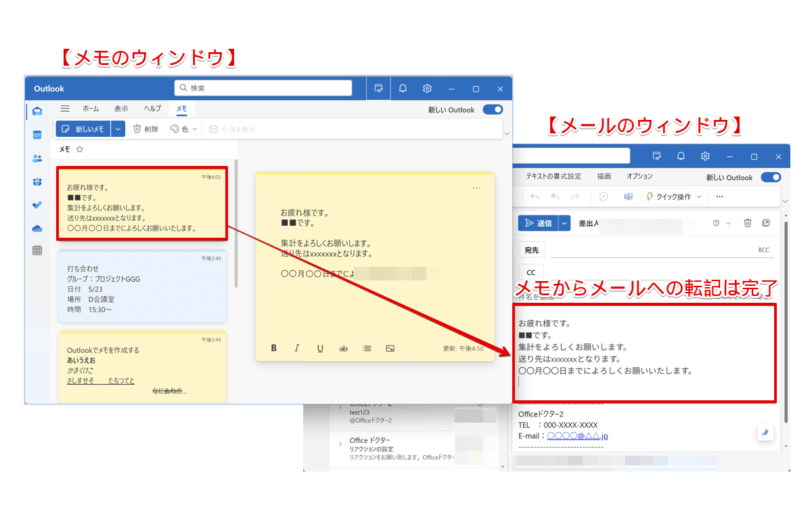Select the メモ tab in memo window

pyautogui.click(x=181, y=109)
